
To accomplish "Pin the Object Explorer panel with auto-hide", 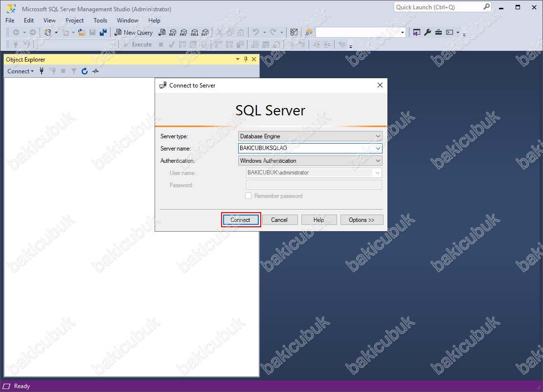I will click(x=246, y=59).
